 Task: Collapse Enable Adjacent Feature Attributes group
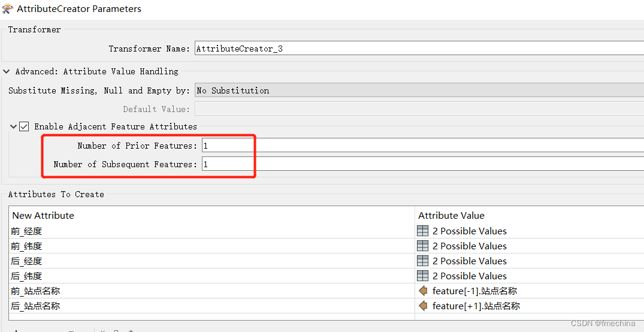pos(14,126)
